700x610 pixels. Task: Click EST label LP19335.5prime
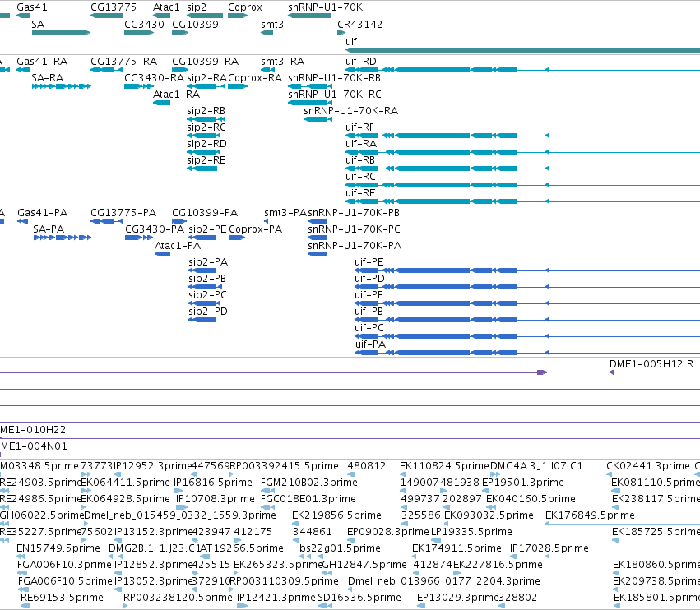click(x=471, y=531)
